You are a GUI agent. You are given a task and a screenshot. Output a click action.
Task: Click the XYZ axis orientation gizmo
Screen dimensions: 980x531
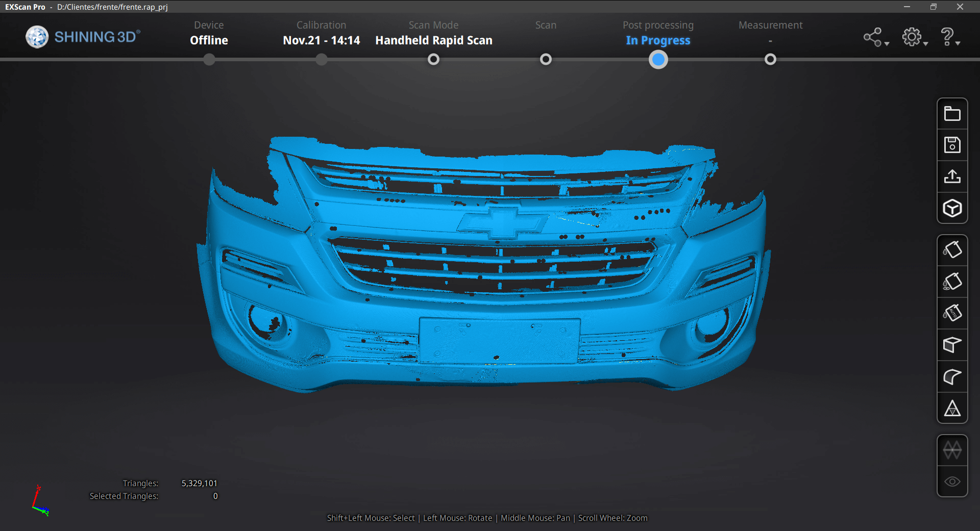click(x=40, y=500)
